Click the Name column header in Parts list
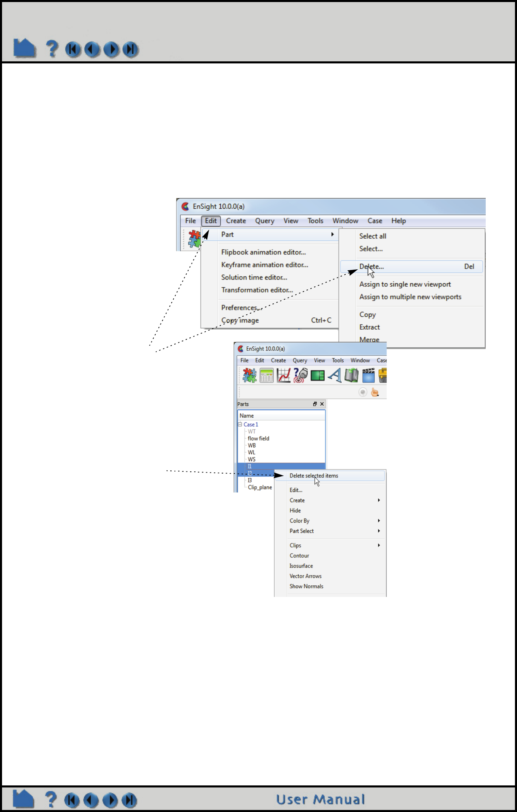Image resolution: width=517 pixels, height=812 pixels. 281,416
